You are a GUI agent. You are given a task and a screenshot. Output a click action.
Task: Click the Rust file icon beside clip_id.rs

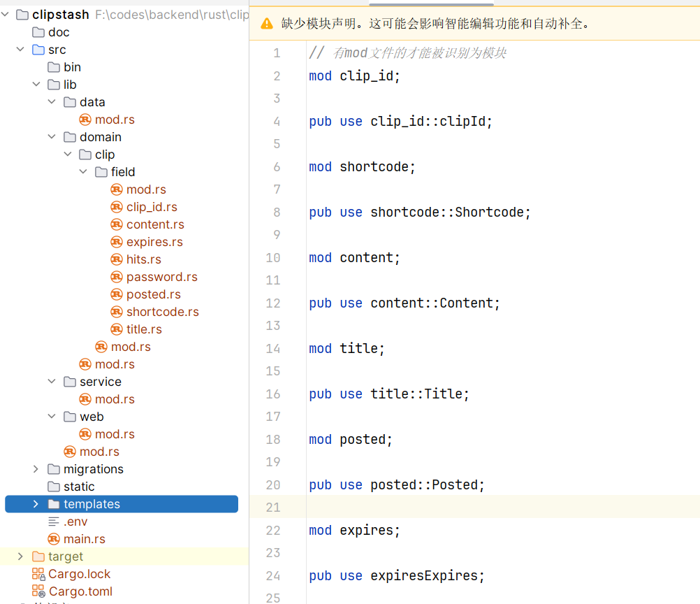tap(117, 207)
